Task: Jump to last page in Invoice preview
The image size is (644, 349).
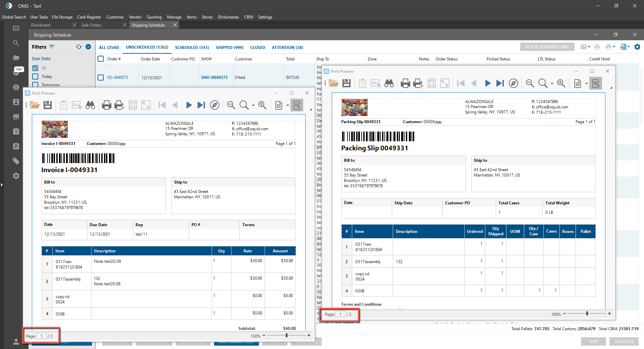Action: pos(201,105)
